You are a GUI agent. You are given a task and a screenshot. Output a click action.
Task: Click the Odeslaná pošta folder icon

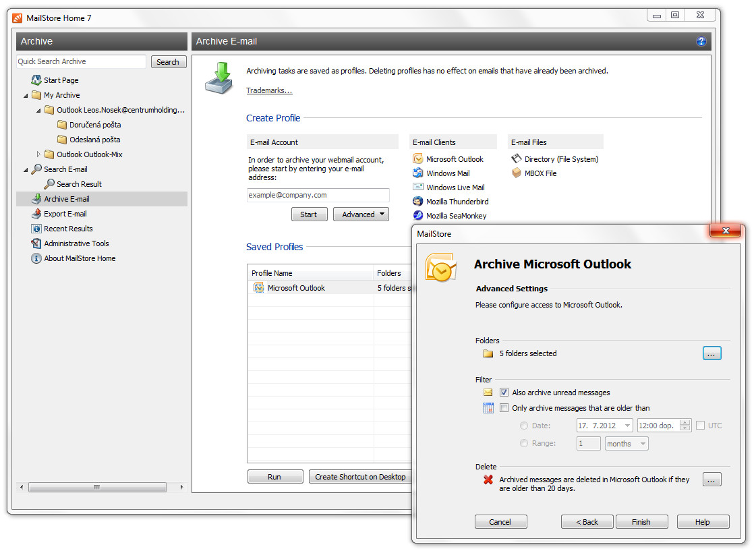tap(62, 140)
